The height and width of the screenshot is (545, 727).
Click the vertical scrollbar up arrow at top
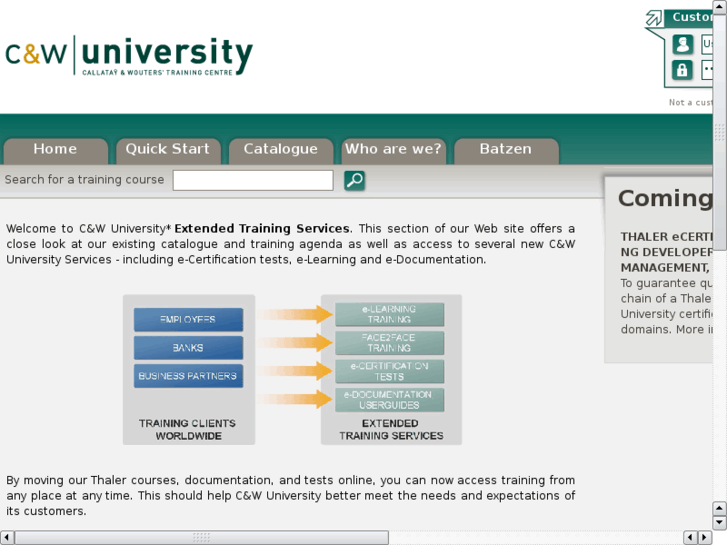pos(720,5)
